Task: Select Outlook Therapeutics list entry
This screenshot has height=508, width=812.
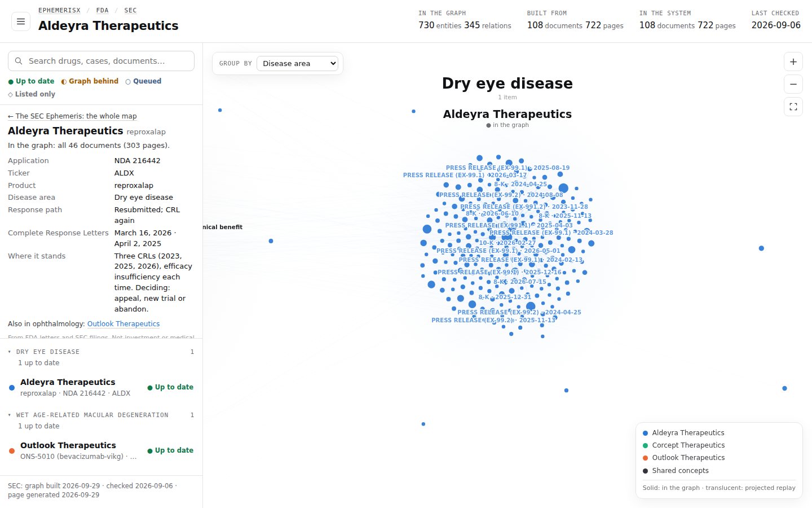Action: pyautogui.click(x=101, y=450)
